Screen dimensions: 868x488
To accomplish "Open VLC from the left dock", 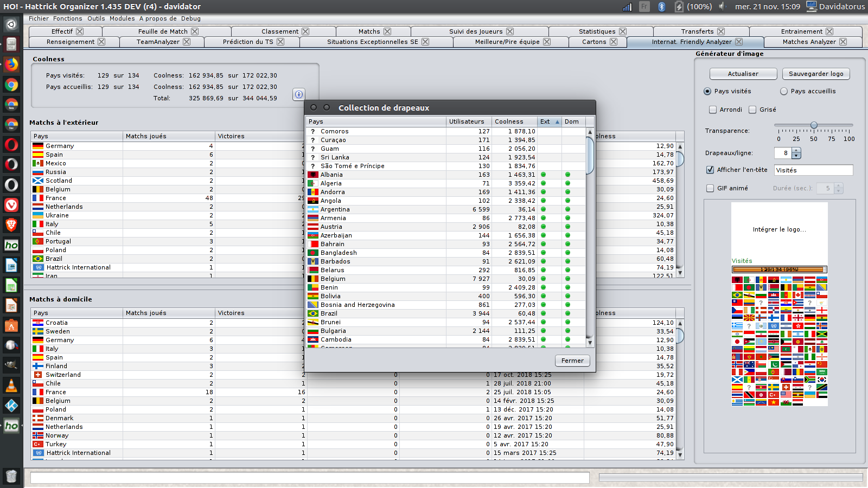I will [x=11, y=385].
